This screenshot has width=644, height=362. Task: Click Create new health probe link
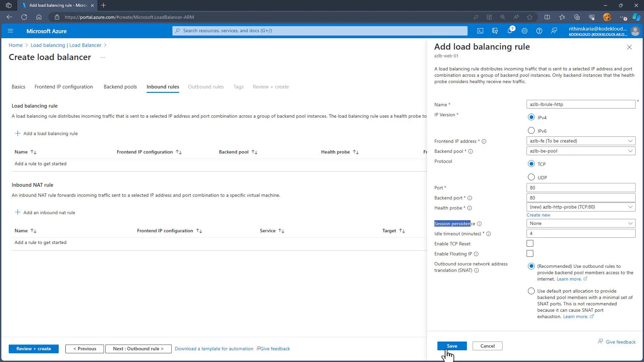pyautogui.click(x=538, y=215)
